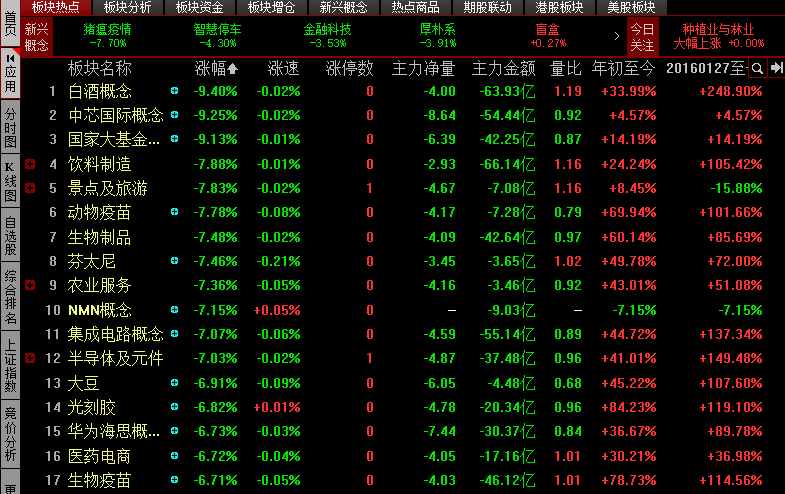Click the search magnifier icon in header
Viewport: 785px width, 494px height.
pos(757,68)
